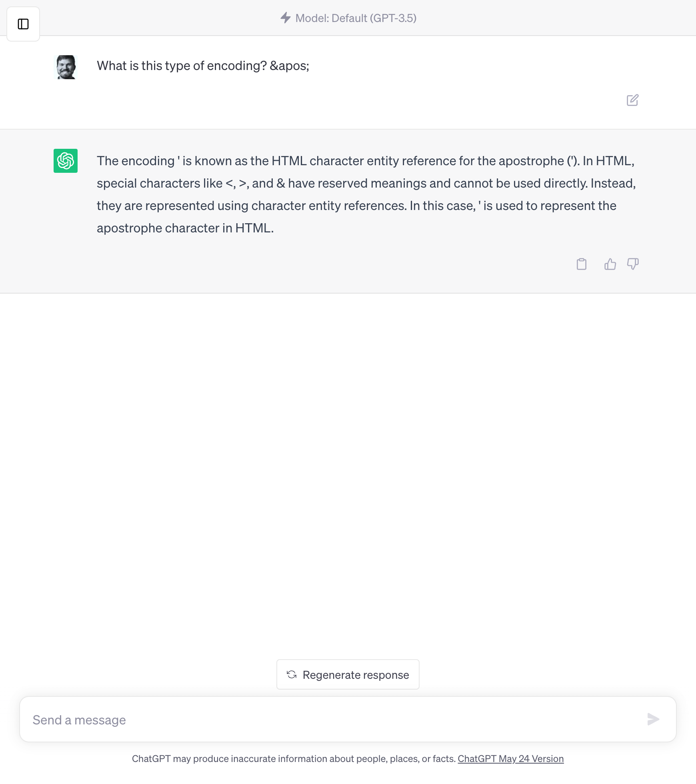Image resolution: width=696 pixels, height=784 pixels.
Task: Click the inaccurate information disclaimer text
Action: pos(294,759)
